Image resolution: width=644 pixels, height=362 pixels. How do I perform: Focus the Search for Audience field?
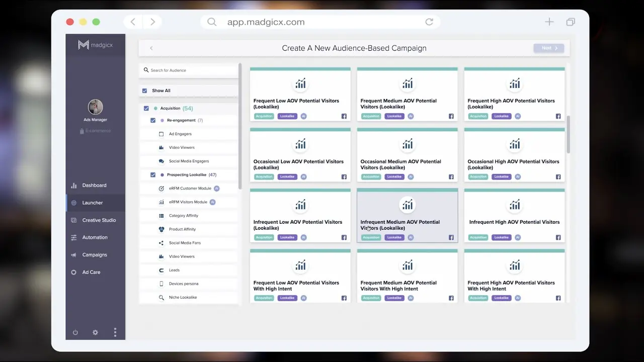point(191,70)
